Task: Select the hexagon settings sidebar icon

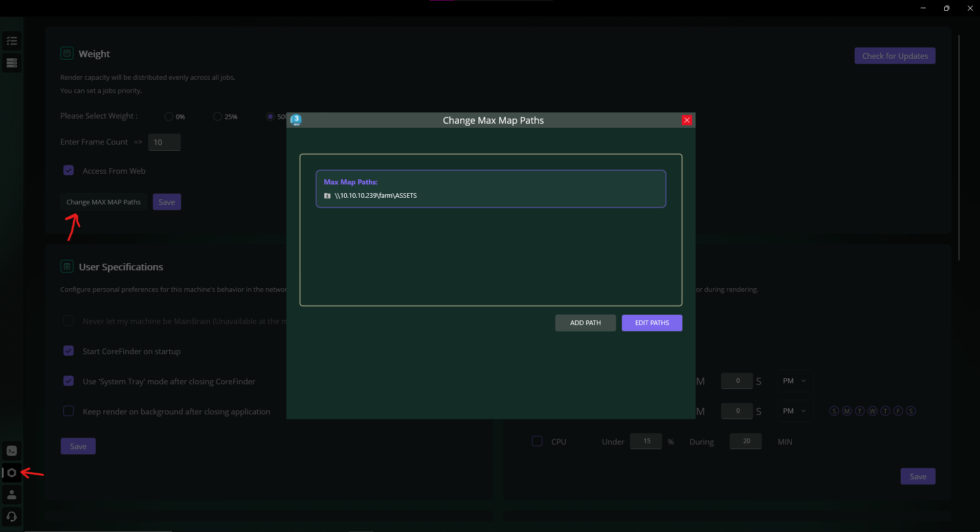Action: coord(12,473)
